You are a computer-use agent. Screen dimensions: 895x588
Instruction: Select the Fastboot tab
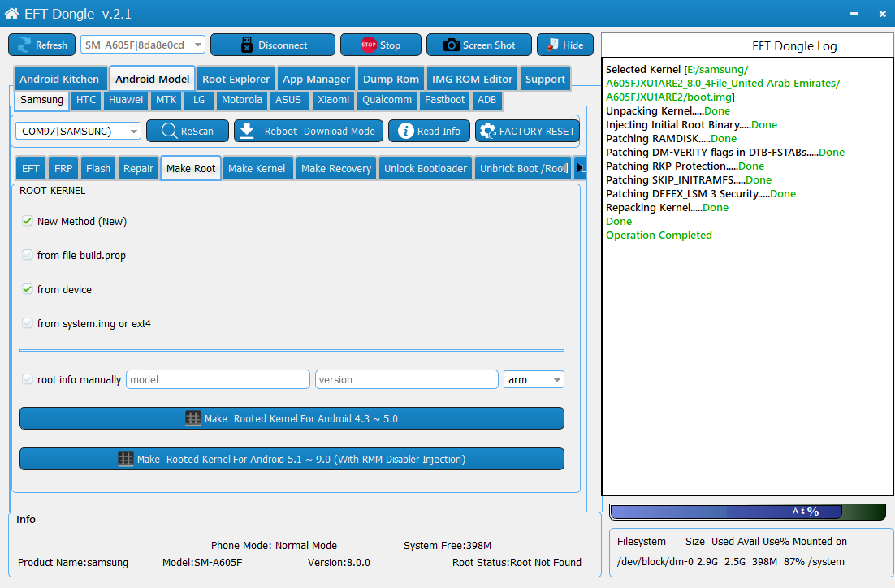(x=444, y=100)
